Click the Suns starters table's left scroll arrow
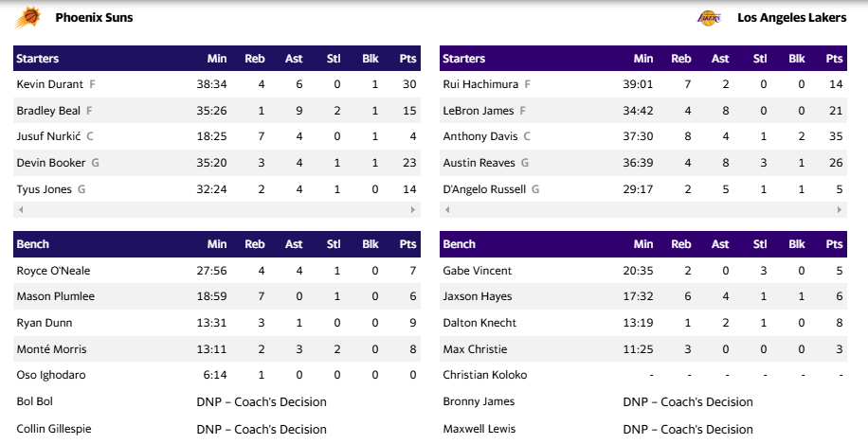The width and height of the screenshot is (868, 444). 19,209
